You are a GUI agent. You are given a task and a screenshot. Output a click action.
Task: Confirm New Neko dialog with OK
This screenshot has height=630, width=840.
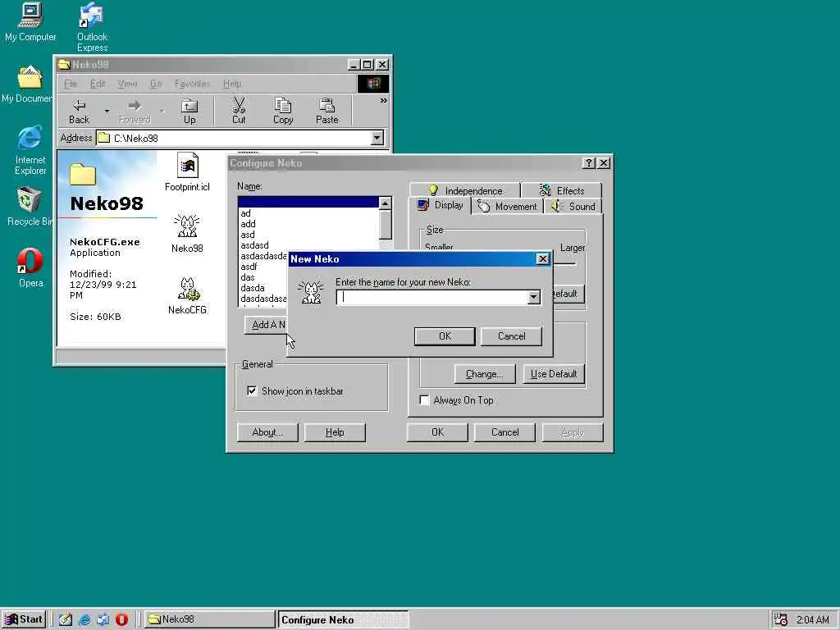[445, 336]
